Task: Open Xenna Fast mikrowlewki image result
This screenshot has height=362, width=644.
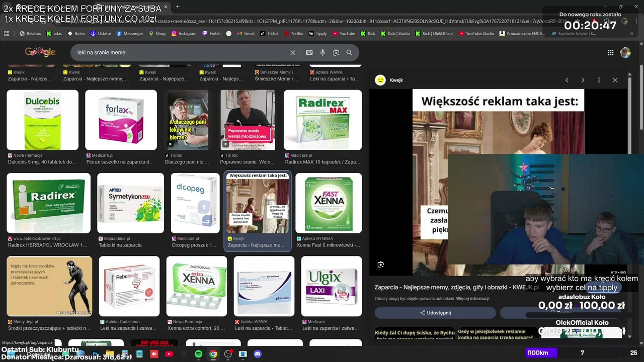Action: coord(328,203)
